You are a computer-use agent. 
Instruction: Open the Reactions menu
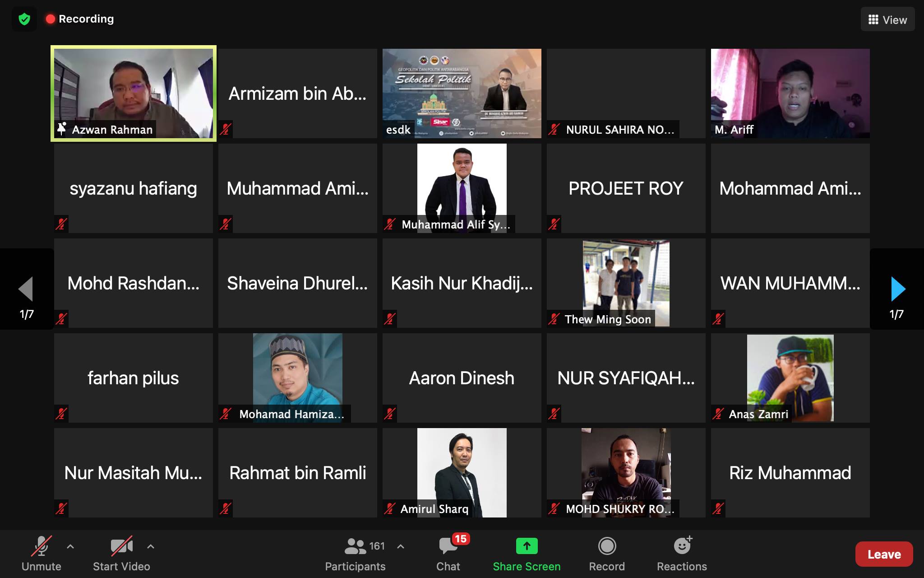pos(682,554)
